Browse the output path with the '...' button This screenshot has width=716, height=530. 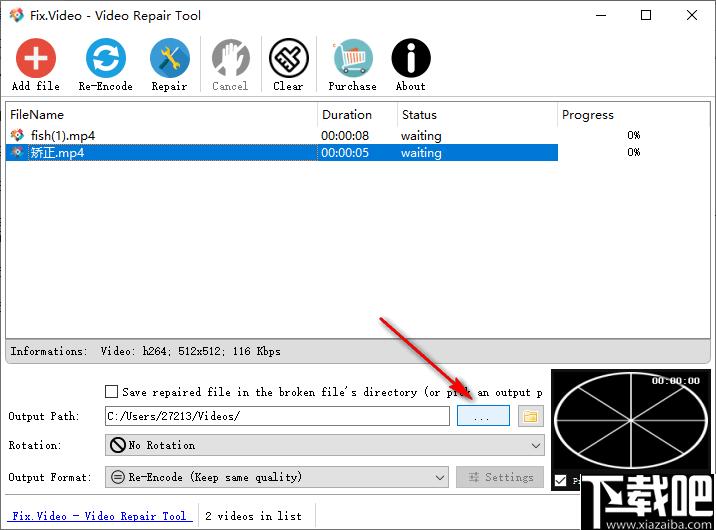pos(483,416)
